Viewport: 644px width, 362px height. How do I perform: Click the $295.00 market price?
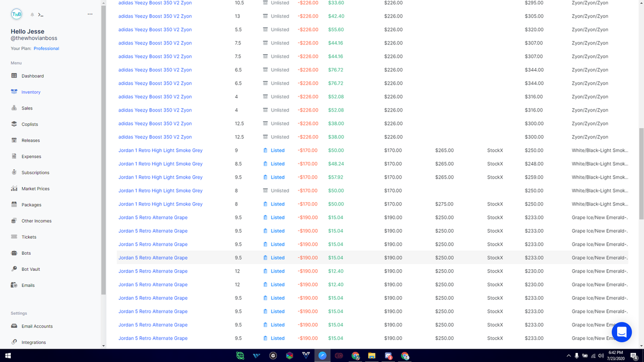[534, 3]
